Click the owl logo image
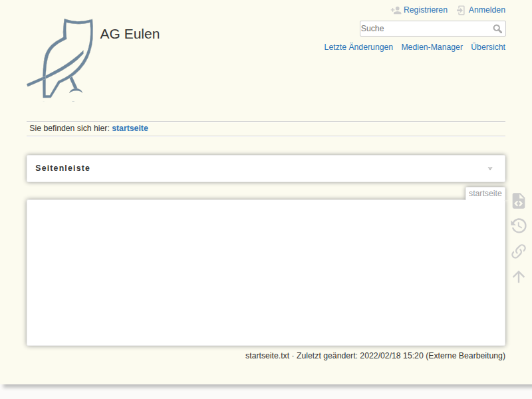532x399 pixels. click(x=60, y=59)
